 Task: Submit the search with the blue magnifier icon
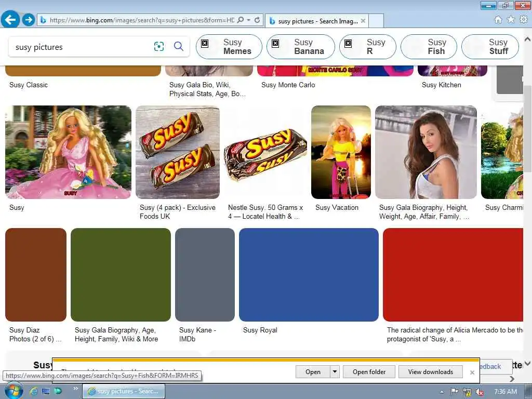179,46
